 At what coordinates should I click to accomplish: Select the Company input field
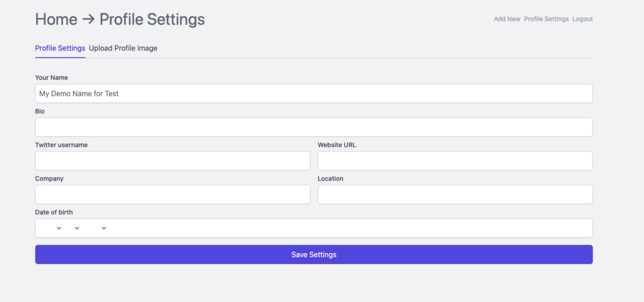click(x=173, y=194)
